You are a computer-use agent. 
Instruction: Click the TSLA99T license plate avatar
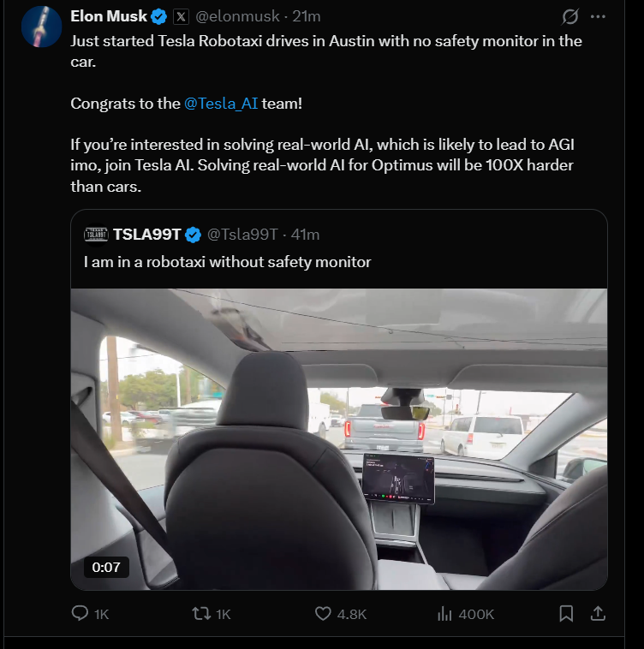coord(96,235)
